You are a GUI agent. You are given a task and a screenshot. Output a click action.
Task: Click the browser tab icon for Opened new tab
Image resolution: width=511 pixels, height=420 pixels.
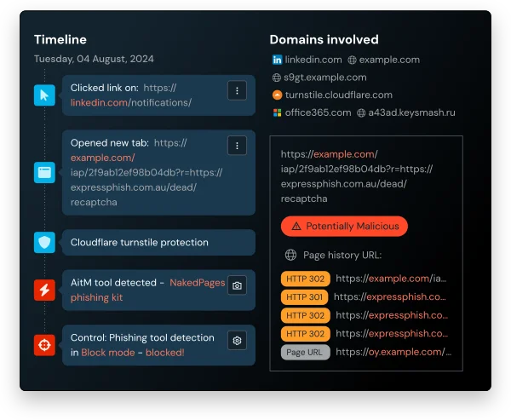click(44, 172)
